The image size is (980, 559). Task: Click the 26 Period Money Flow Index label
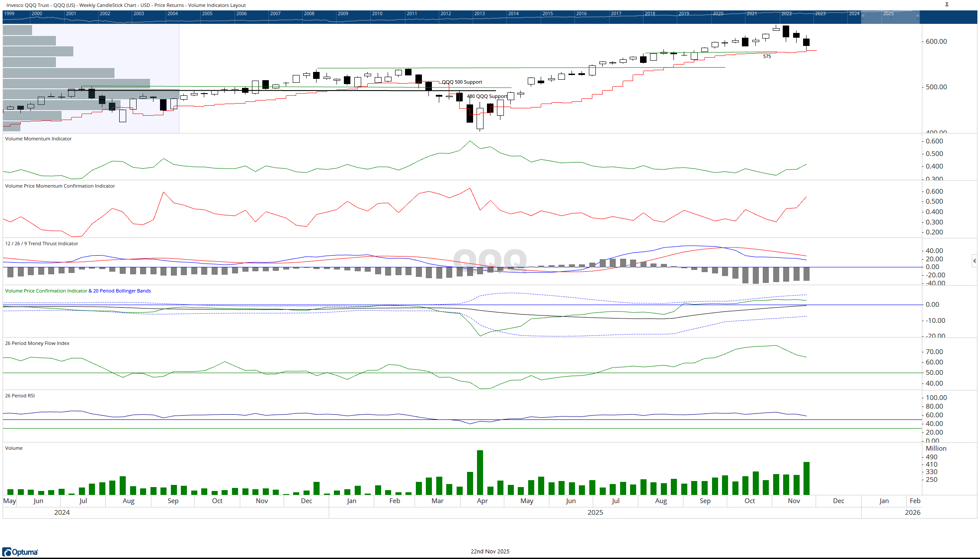37,343
